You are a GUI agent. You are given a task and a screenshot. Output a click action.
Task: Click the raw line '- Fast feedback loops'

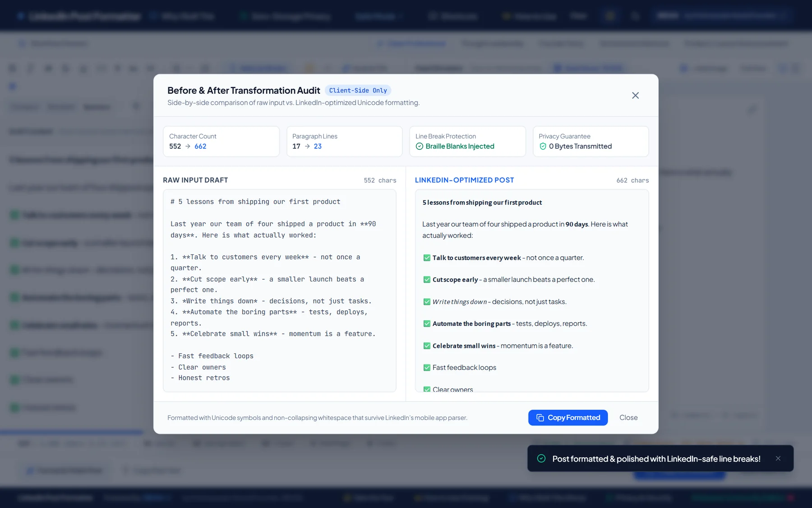[x=212, y=356]
